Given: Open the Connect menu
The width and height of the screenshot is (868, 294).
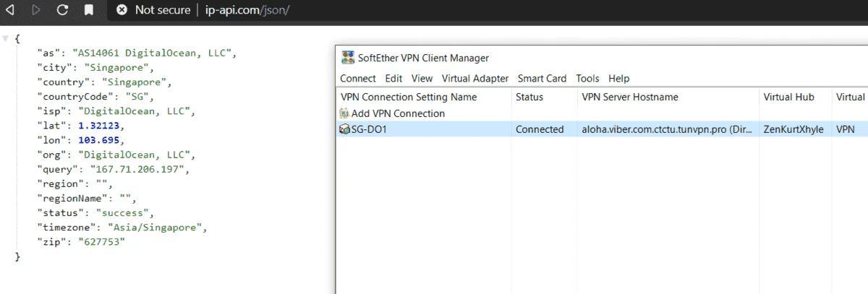Looking at the screenshot, I should [358, 78].
